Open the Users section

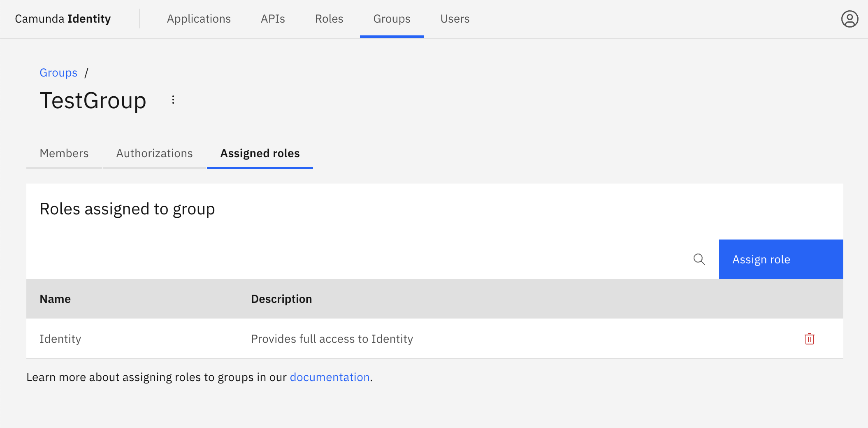click(455, 19)
